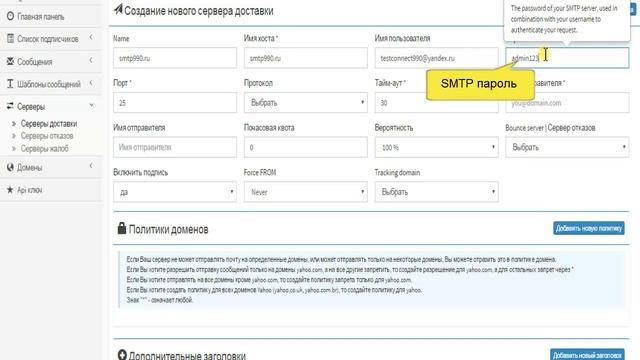Open the Tracking domain dropdown

pos(436,192)
